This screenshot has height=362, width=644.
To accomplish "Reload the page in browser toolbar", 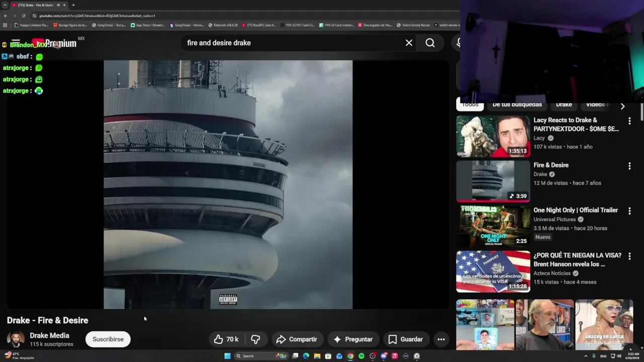I will (x=23, y=16).
